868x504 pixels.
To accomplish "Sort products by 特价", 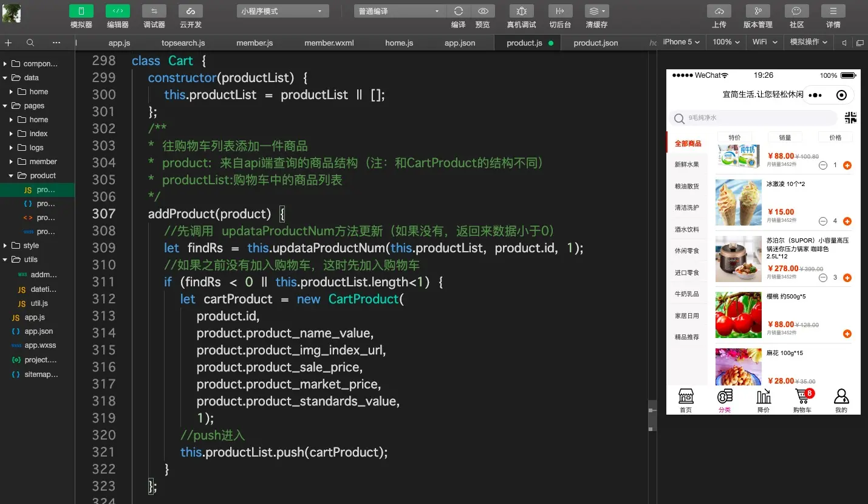I will coord(734,137).
